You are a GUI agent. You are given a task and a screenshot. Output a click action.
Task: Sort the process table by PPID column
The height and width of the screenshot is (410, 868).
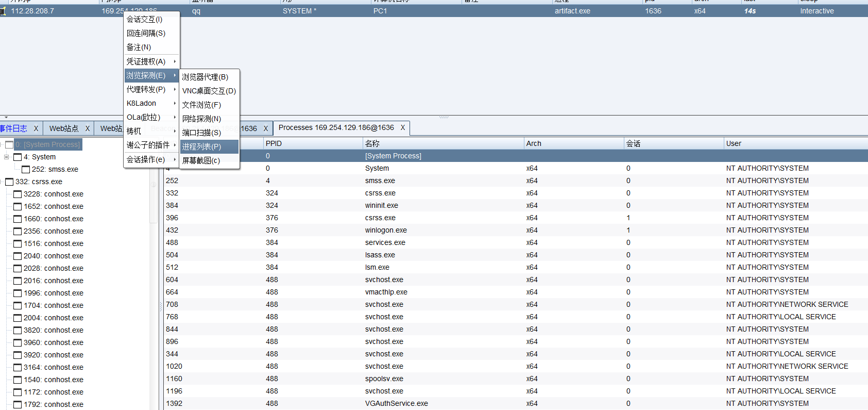pos(313,143)
